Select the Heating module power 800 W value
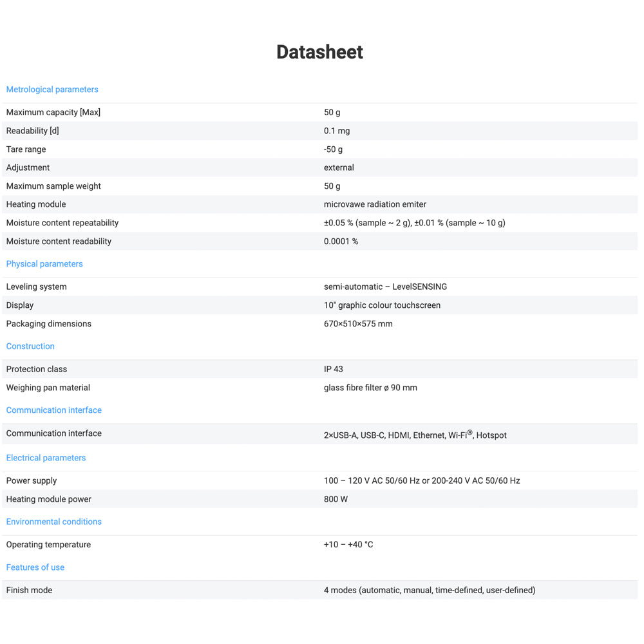 pos(336,499)
